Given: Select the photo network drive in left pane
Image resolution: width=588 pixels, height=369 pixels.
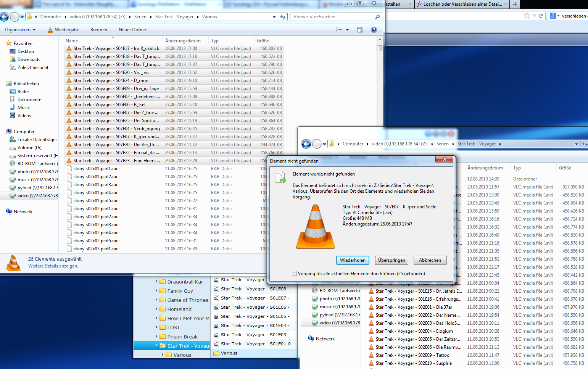Looking at the screenshot, I should pos(37,172).
